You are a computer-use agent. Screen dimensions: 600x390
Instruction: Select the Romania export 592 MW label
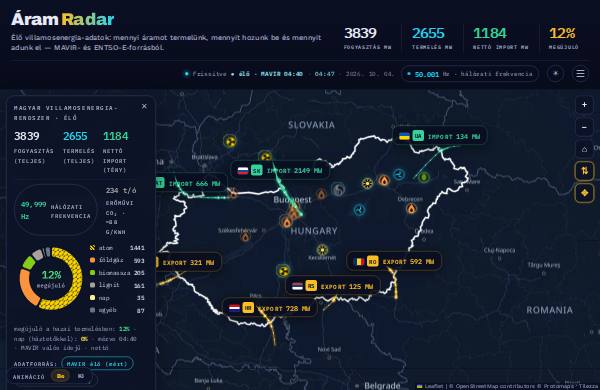click(x=394, y=262)
